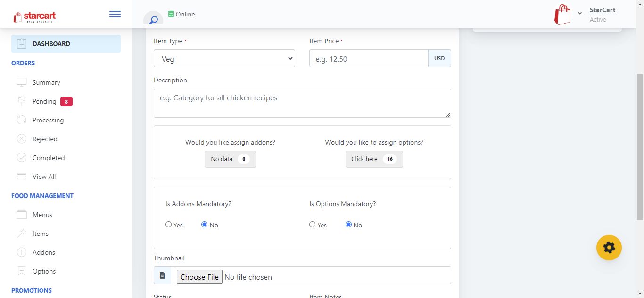Click the Completed orders checkmark icon
Image resolution: width=644 pixels, height=298 pixels.
coord(22,158)
